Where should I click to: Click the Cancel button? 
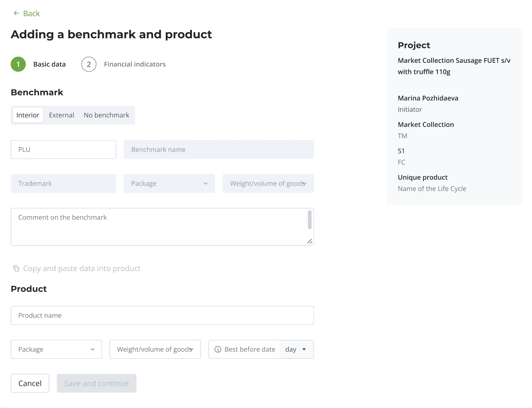click(30, 383)
